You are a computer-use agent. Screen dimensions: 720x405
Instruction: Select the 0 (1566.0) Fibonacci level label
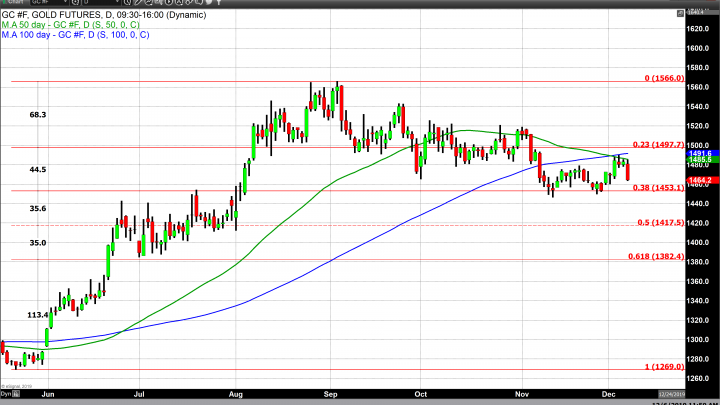663,78
